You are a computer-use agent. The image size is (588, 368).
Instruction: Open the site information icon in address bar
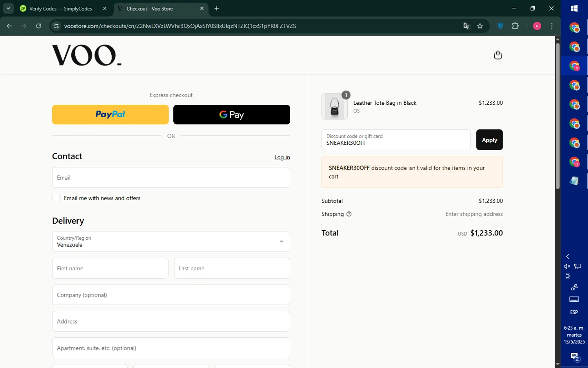pos(56,26)
